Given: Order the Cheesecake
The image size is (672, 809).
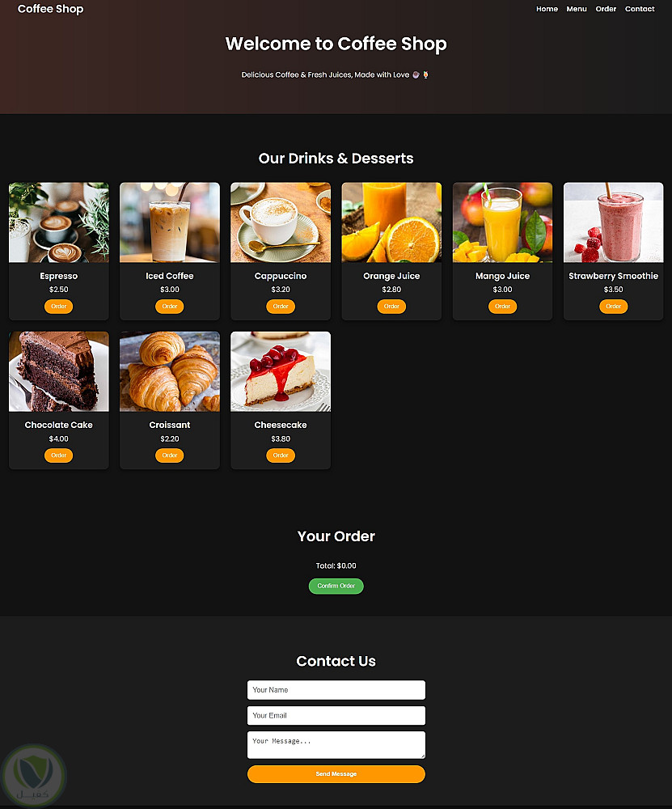Looking at the screenshot, I should click(281, 455).
